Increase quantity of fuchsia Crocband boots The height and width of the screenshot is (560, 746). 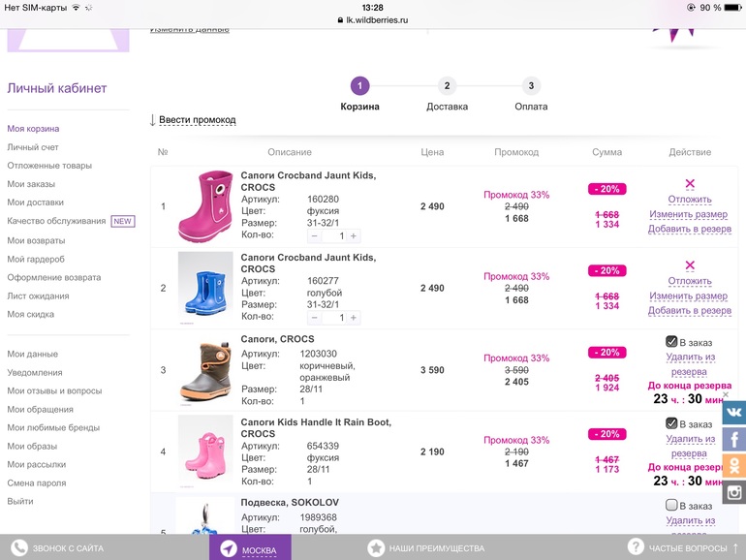pos(354,235)
